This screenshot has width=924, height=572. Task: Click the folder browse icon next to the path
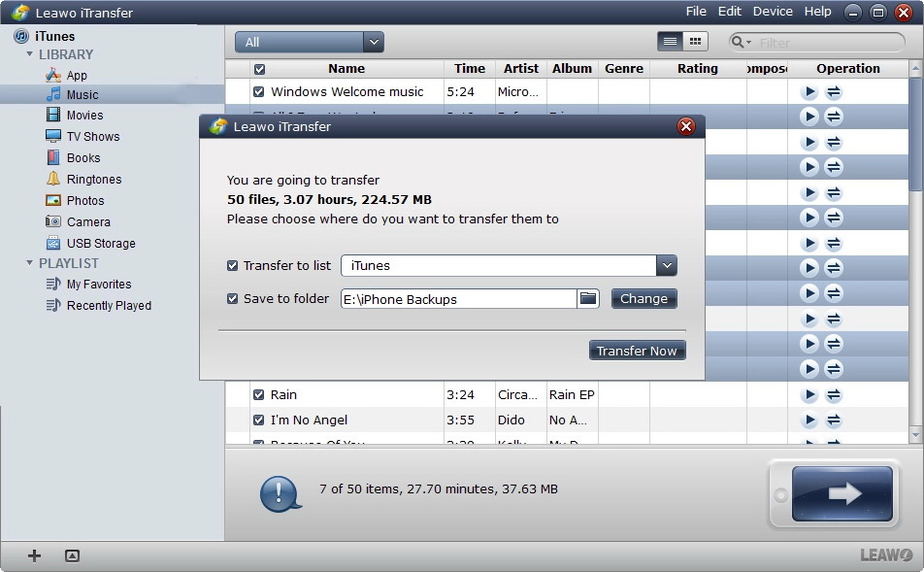tap(588, 298)
